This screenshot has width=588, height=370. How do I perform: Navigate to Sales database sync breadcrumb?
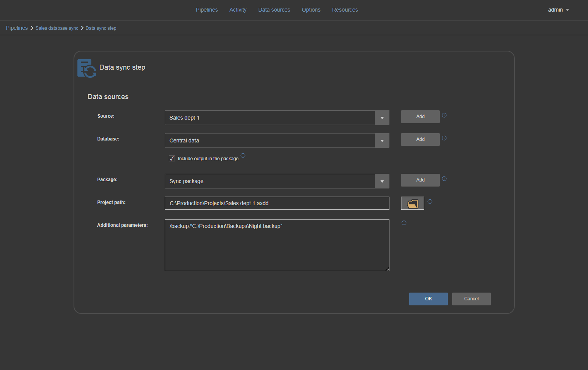[x=57, y=28]
